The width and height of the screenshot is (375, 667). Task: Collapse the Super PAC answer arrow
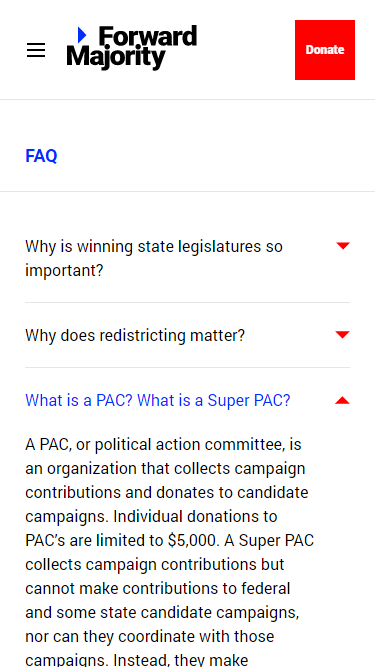pyautogui.click(x=343, y=400)
